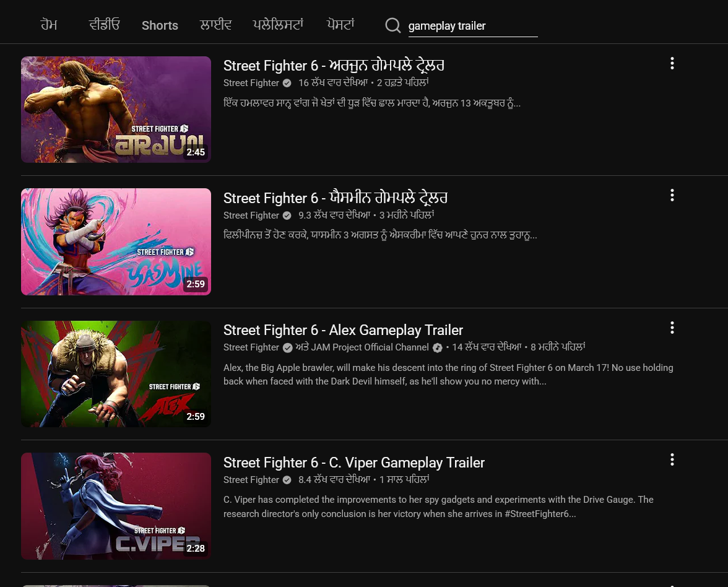The width and height of the screenshot is (728, 587).
Task: Open the ਹੋਮ (Home) tab
Action: (49, 25)
